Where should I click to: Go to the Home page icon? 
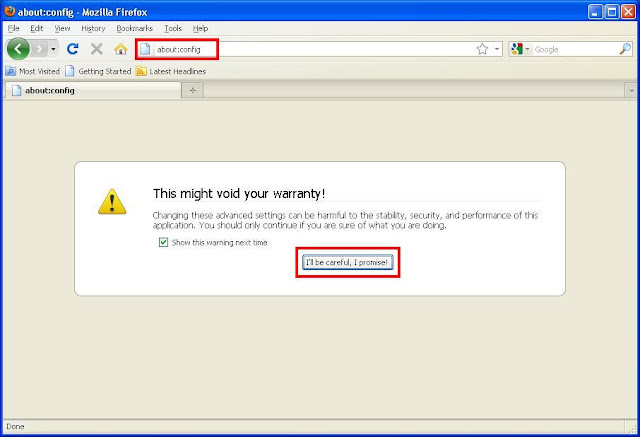click(120, 49)
